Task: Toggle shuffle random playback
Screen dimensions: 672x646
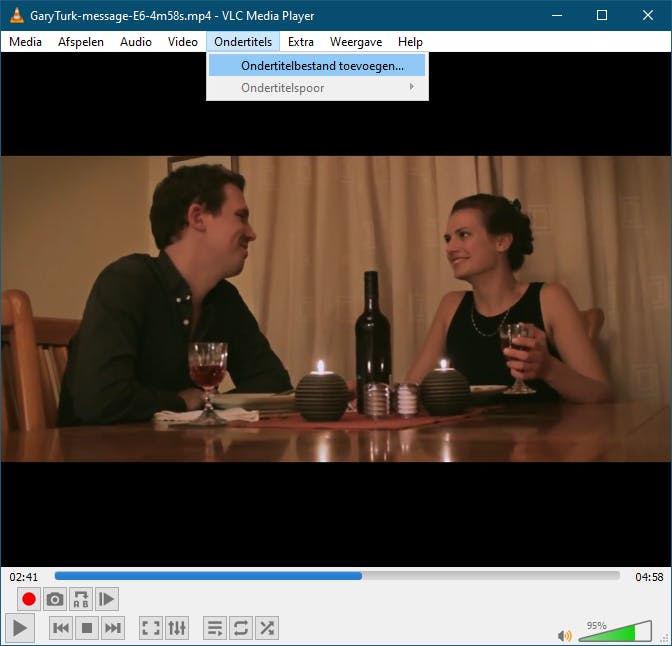Action: [267, 628]
